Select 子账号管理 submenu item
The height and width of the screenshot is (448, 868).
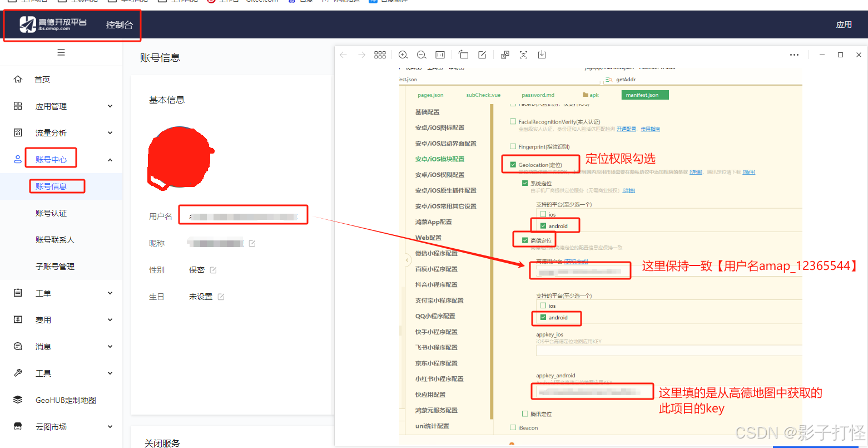[55, 267]
